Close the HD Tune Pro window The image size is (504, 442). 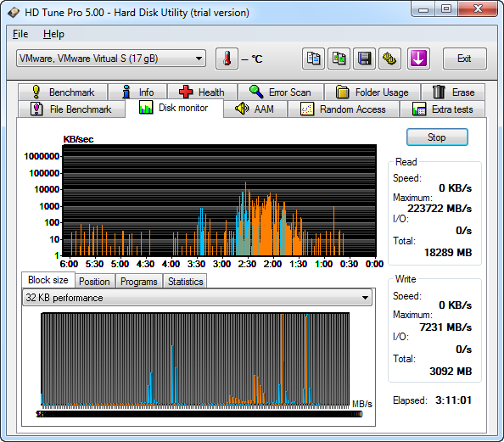(478, 9)
